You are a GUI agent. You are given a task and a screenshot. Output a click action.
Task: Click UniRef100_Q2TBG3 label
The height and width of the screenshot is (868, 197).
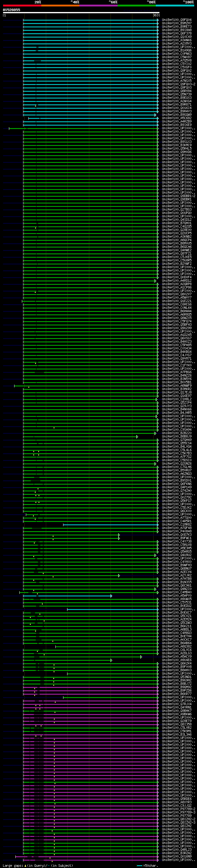(x=176, y=210)
